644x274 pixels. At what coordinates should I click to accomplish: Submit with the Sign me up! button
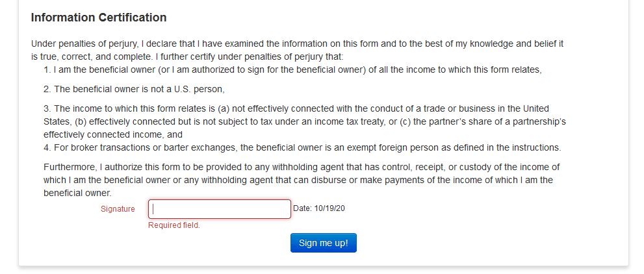323,243
